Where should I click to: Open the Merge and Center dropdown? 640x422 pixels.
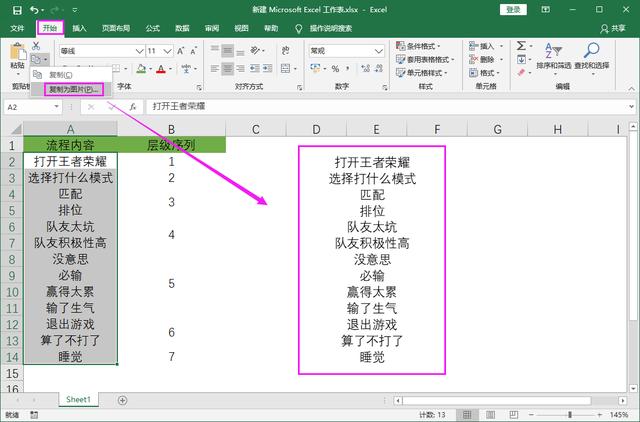click(295, 69)
